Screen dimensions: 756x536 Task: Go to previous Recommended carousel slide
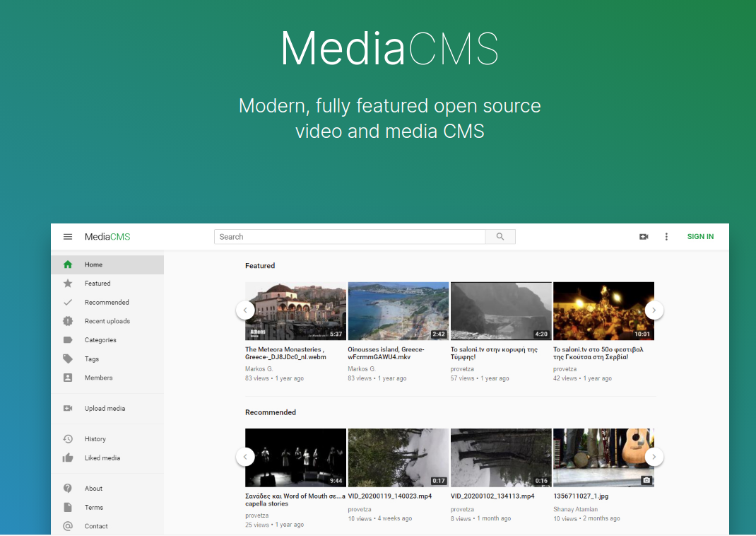(x=245, y=457)
